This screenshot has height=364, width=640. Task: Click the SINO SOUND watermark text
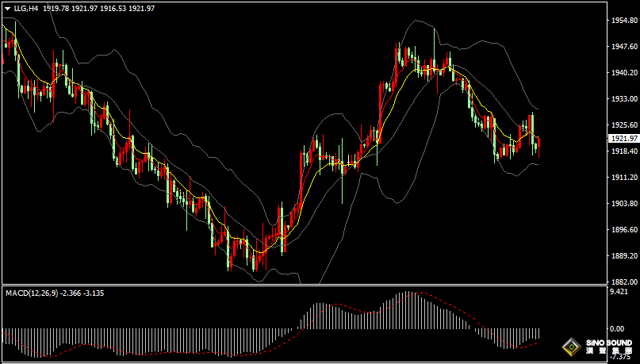click(609, 344)
